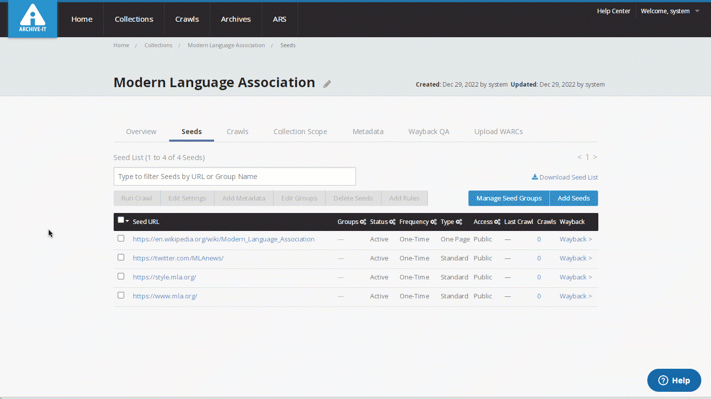The image size is (711, 399).
Task: Open Collections in top navigation
Action: coord(134,19)
